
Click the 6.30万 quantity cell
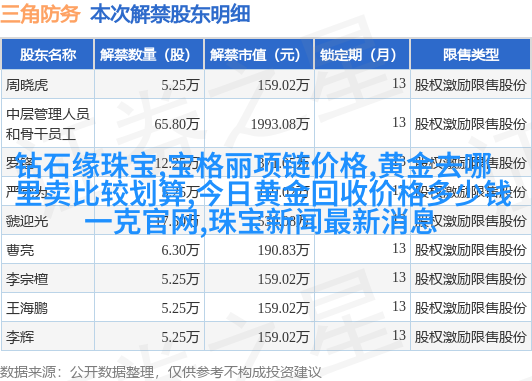(149, 250)
